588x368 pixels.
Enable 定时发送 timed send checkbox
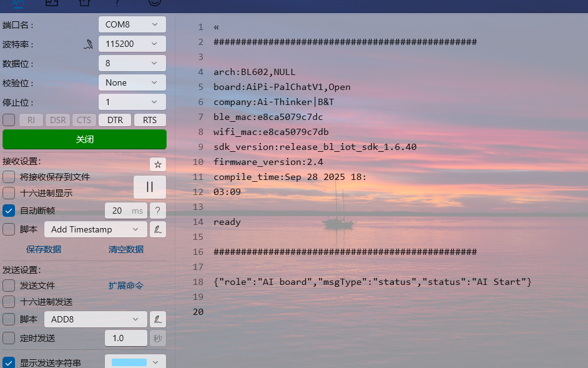click(9, 338)
